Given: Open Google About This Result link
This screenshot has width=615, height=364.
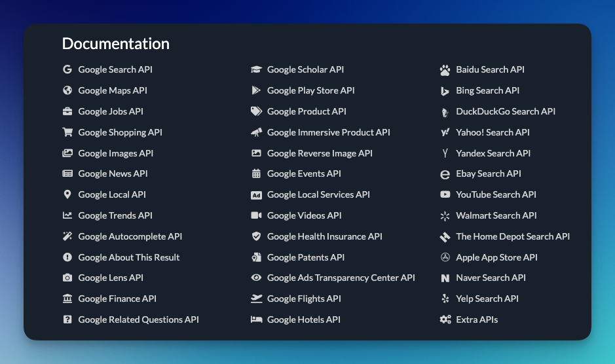Looking at the screenshot, I should pos(128,257).
